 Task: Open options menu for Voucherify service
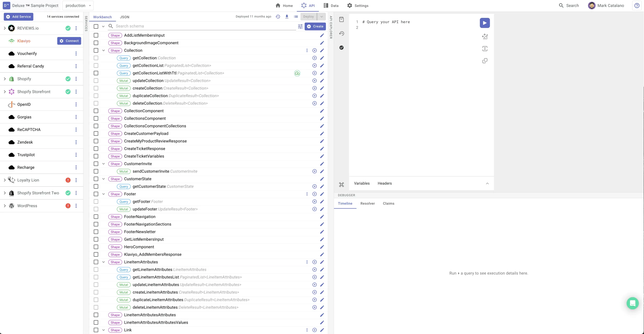click(x=76, y=53)
